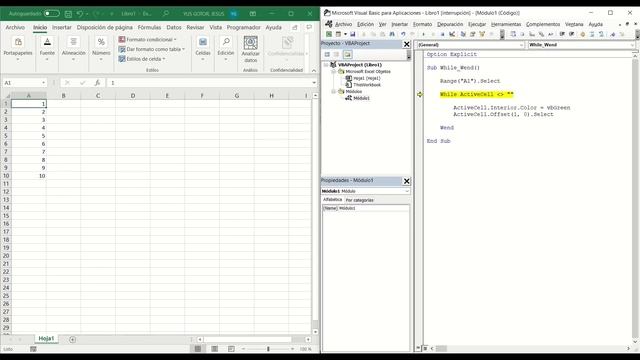Image resolution: width=640 pixels, height=360 pixels.
Task: Click the Find binoculars icon in VBA toolbar
Action: pos(392,34)
